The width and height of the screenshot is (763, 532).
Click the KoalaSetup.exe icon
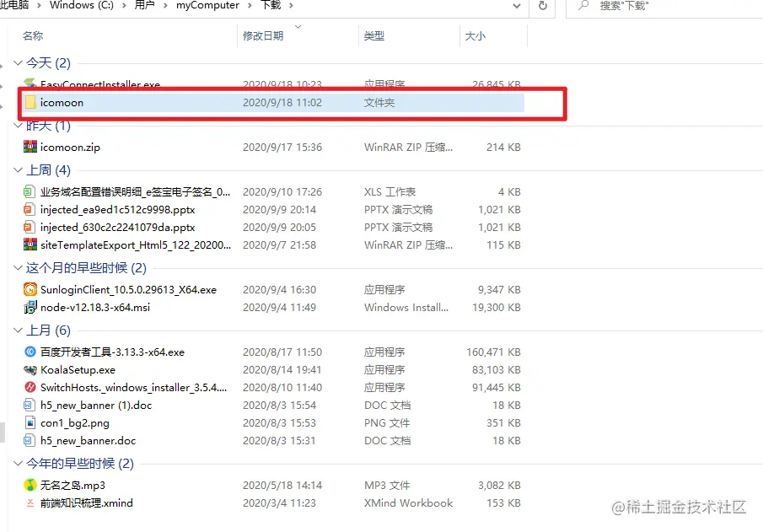30,370
